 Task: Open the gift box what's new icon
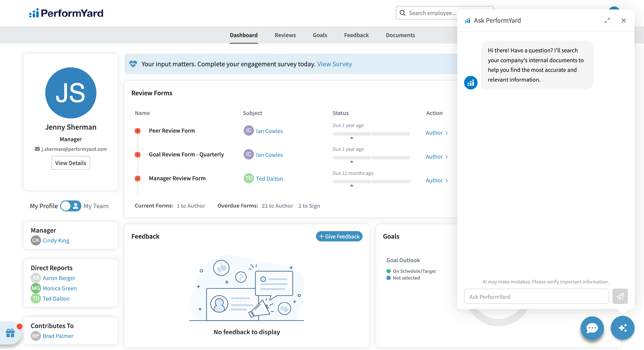coord(10,333)
